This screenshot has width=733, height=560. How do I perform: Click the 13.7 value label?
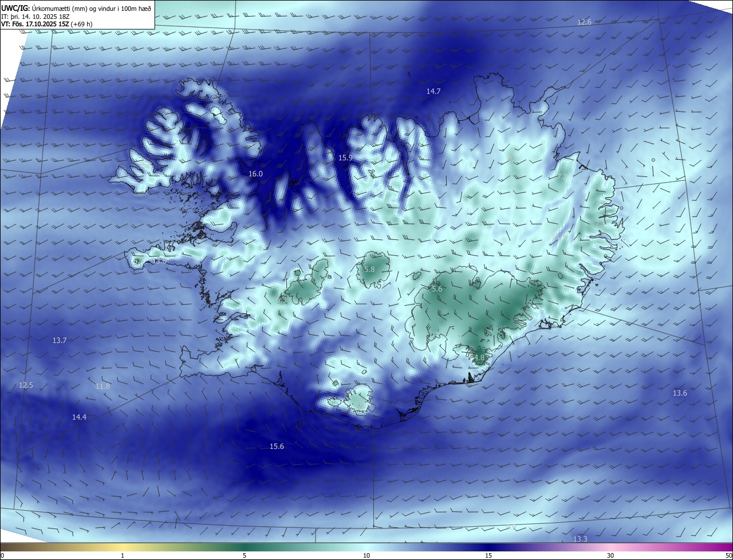[60, 340]
